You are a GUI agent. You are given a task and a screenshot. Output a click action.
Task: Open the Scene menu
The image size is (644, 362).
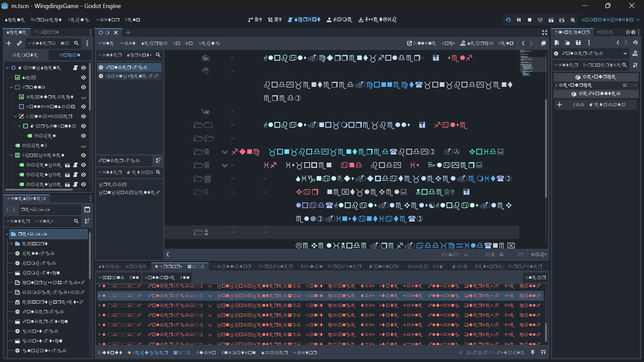[15, 20]
